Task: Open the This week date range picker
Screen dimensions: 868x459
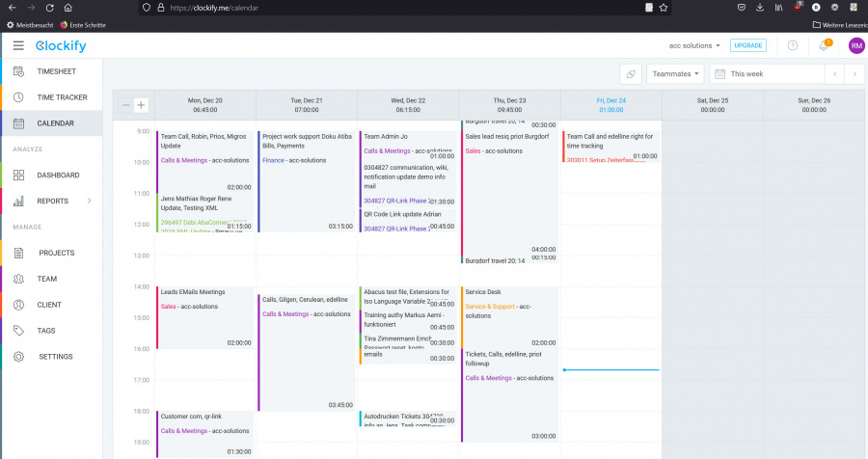Action: (x=767, y=73)
